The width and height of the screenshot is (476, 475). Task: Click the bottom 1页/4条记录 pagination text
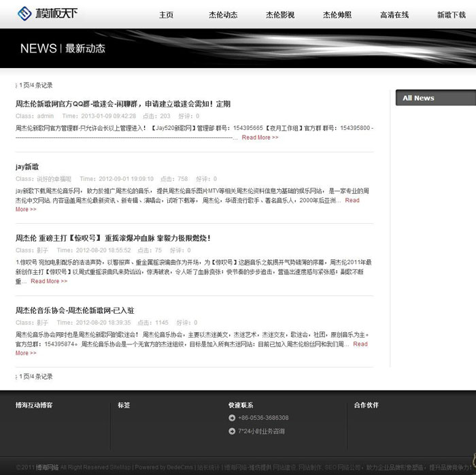tap(35, 376)
